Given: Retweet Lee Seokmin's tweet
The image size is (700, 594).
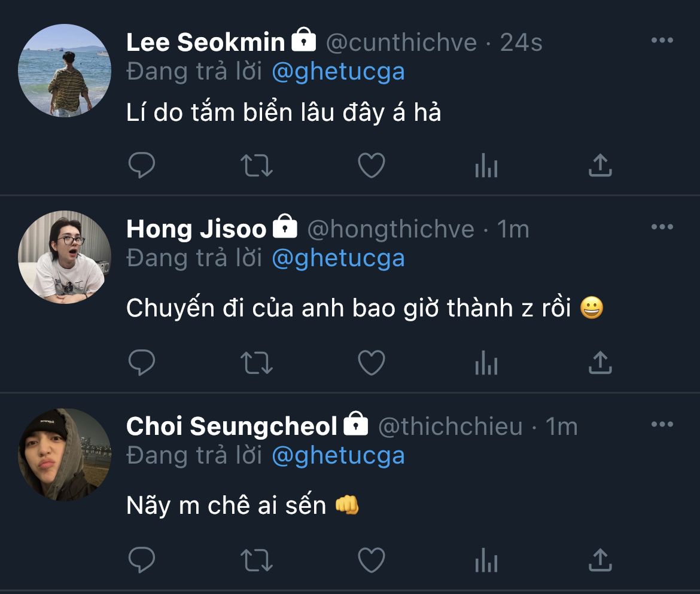Looking at the screenshot, I should 257,166.
